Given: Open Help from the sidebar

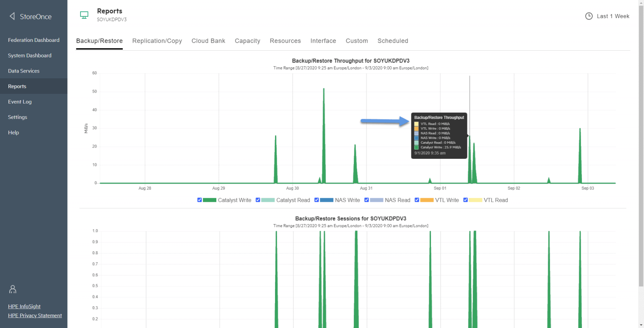Looking at the screenshot, I should 13,132.
